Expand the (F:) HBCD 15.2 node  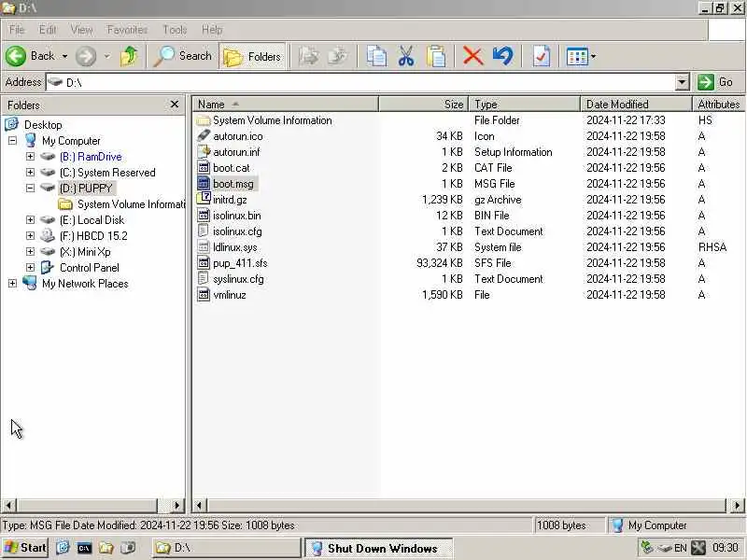pyautogui.click(x=30, y=236)
